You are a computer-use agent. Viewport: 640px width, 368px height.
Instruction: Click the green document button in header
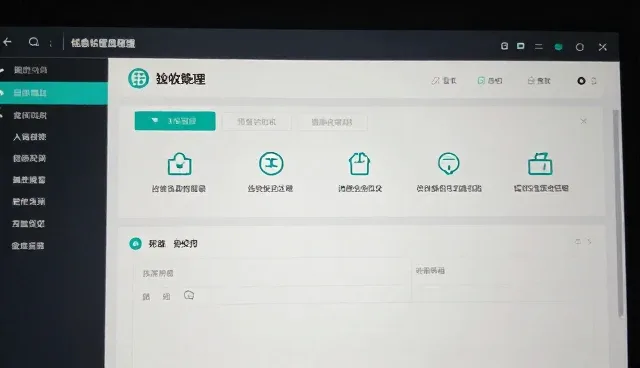pos(490,81)
